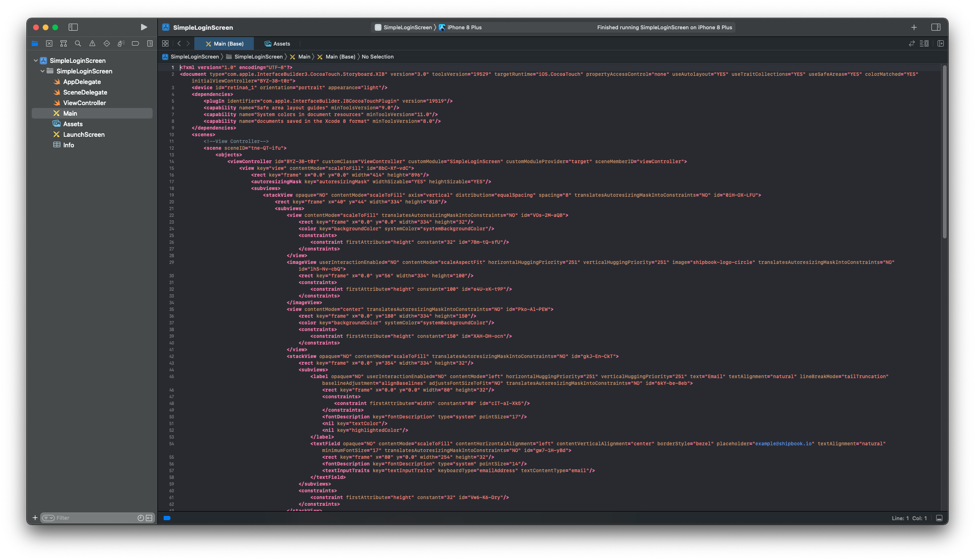This screenshot has width=975, height=560.
Task: Open the Report navigator list icon
Action: (x=150, y=43)
